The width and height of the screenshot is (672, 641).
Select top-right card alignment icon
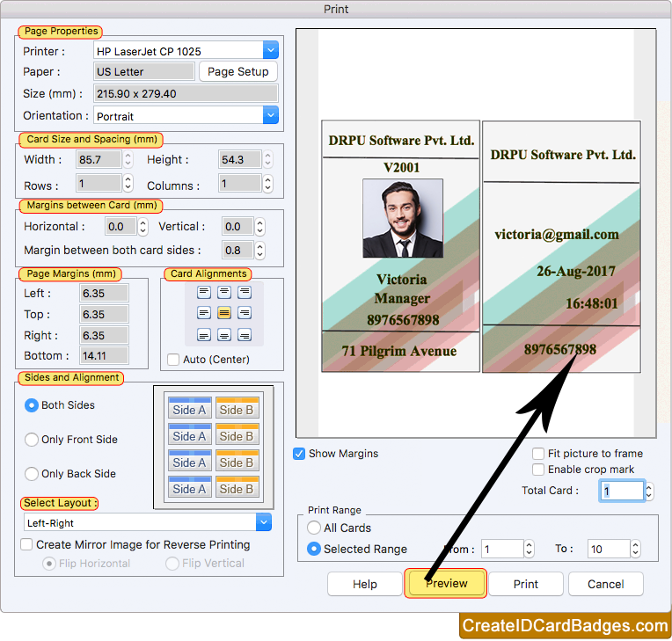245,293
